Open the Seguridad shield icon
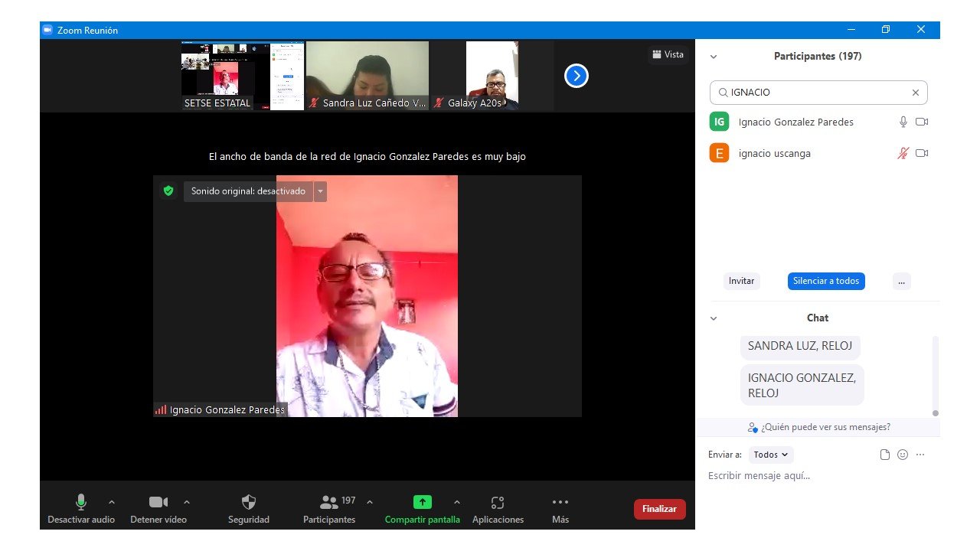Image resolution: width=980 pixels, height=551 pixels. (248, 503)
